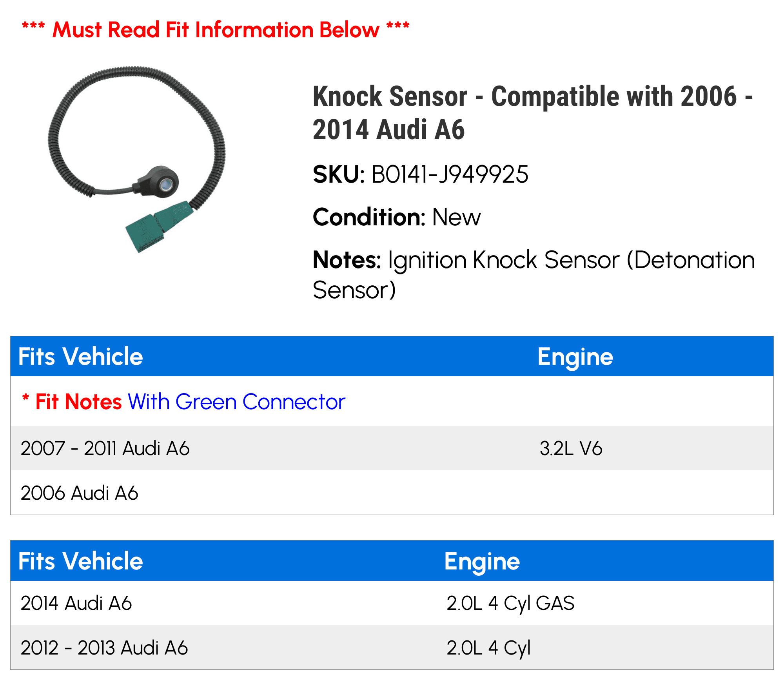784x680 pixels.
Task: Click the 'Engine' header in the first table
Action: point(575,357)
